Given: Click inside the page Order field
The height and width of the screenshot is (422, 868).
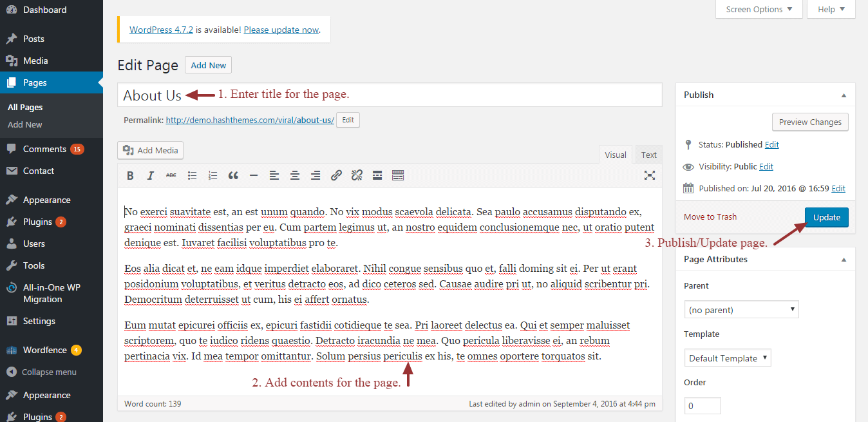Looking at the screenshot, I should 702,405.
